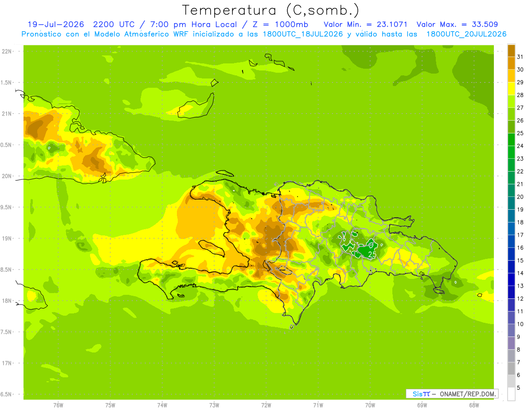Click the "28" value on the color legend
Screen dimensions: 532x411
[520, 95]
